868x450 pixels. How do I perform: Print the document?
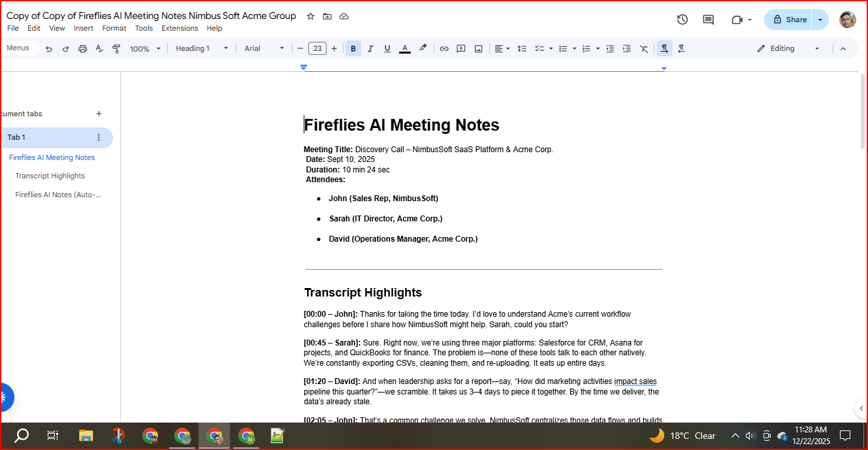click(x=82, y=48)
